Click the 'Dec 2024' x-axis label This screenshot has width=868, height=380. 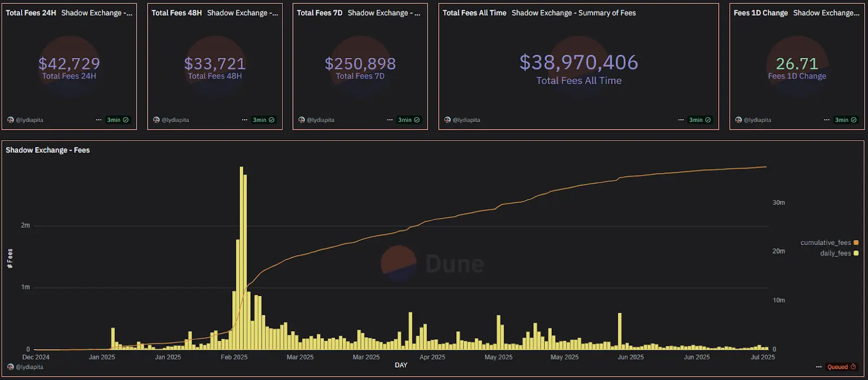point(36,357)
